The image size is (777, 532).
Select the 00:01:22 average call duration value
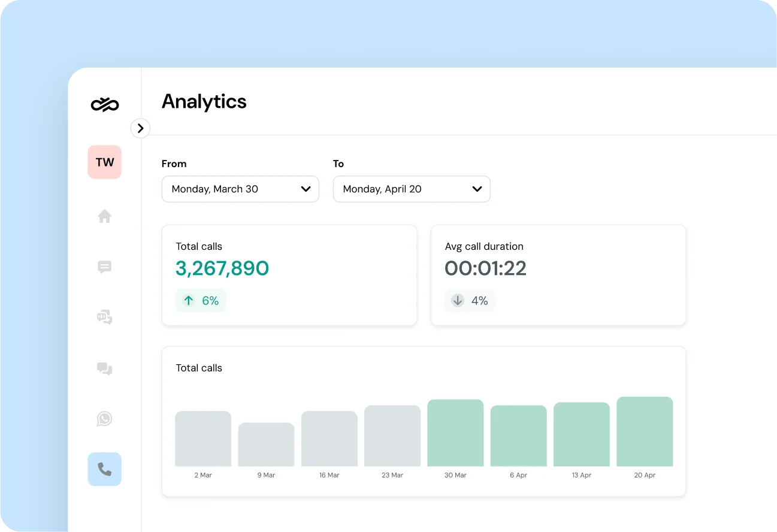(485, 268)
